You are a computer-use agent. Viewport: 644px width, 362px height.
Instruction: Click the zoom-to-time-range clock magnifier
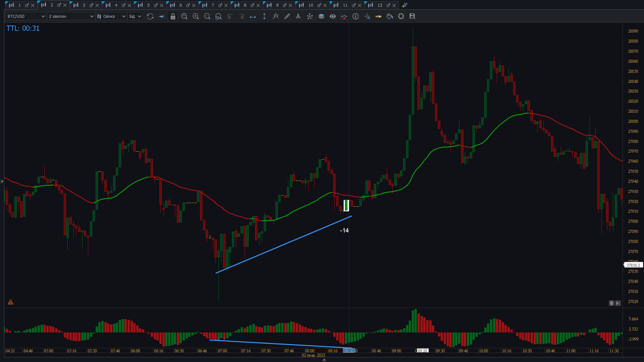click(184, 16)
